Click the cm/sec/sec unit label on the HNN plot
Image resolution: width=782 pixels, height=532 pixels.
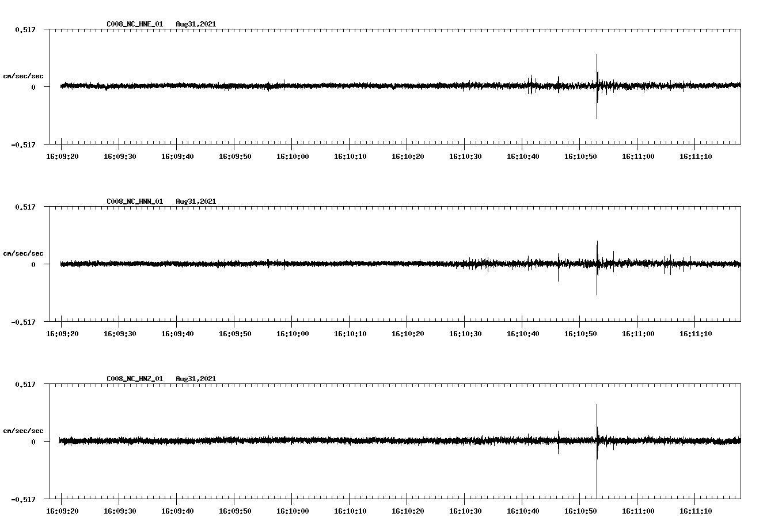pyautogui.click(x=23, y=253)
